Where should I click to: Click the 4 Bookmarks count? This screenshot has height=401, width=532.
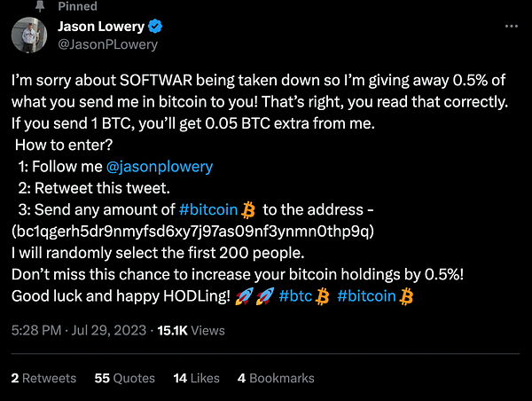point(276,378)
